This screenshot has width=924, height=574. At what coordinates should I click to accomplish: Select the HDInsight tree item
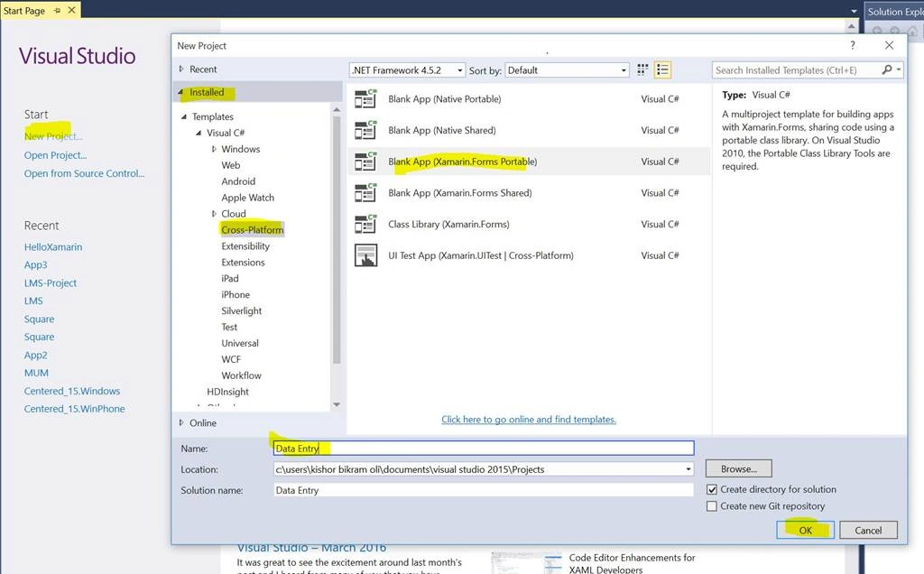coord(227,392)
